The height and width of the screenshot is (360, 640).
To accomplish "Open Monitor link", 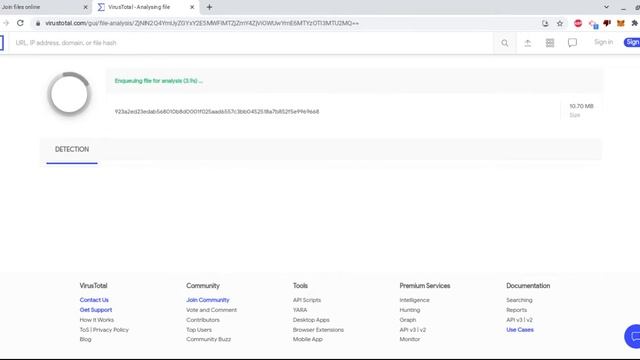I will click(x=409, y=339).
